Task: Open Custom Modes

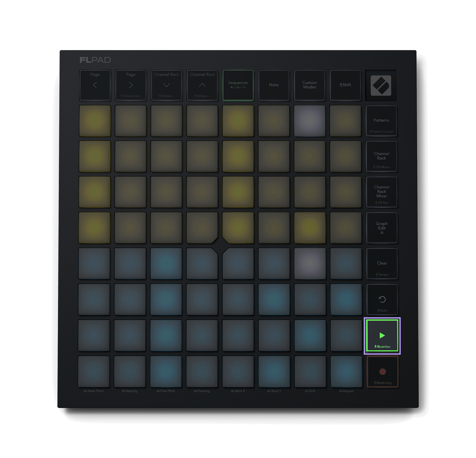Action: point(309,85)
